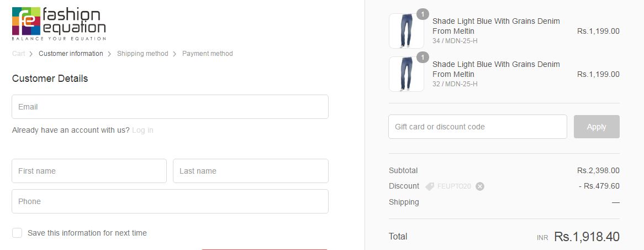Click the Gift card or discount code box
This screenshot has height=250, width=644.
pyautogui.click(x=478, y=127)
